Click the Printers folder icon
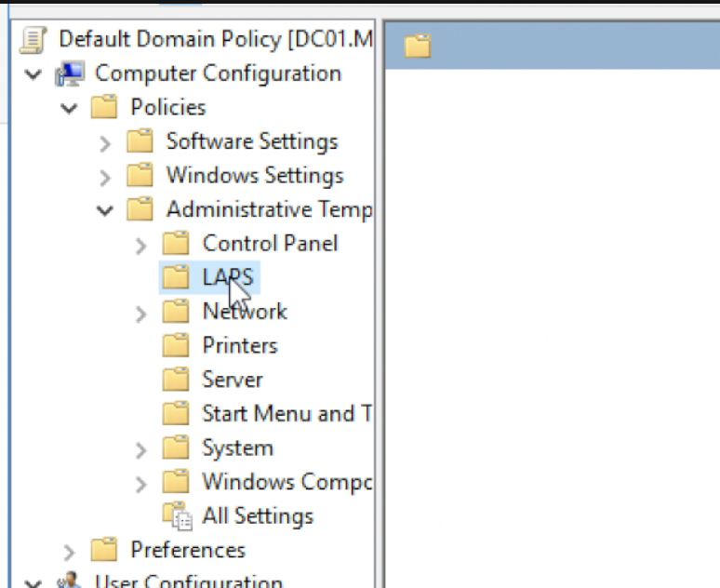The image size is (720, 588). pyautogui.click(x=175, y=345)
